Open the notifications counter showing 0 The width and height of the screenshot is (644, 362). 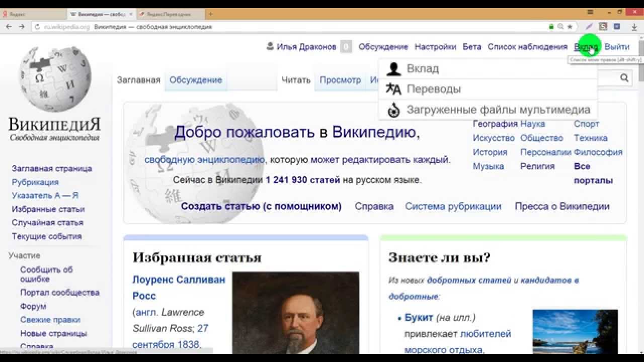point(346,47)
